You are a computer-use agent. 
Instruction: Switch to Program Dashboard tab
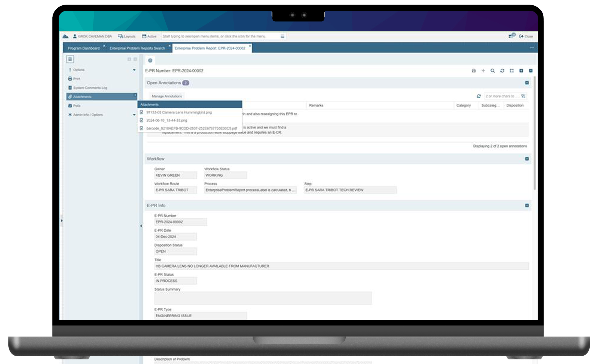point(84,48)
